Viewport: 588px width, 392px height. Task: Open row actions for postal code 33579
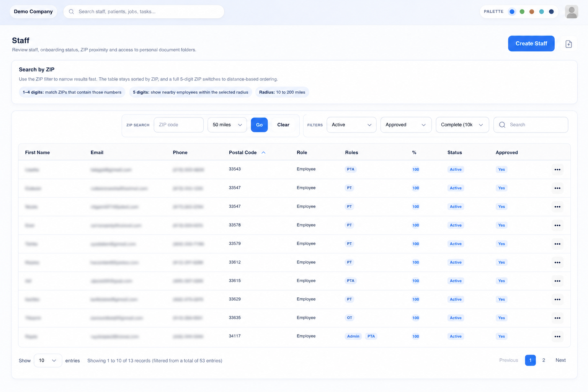point(557,244)
